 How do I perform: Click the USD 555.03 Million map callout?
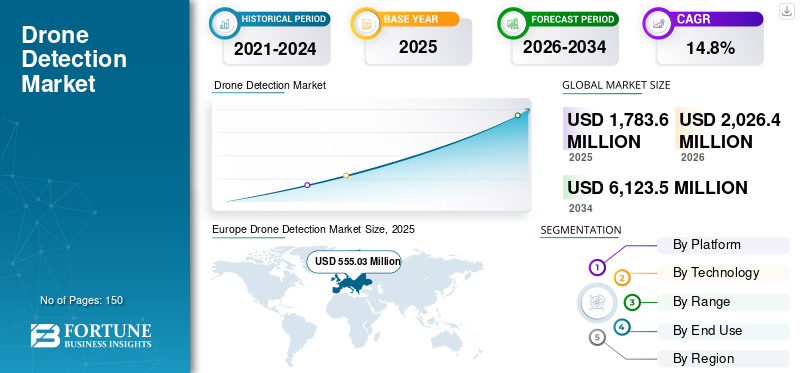tap(354, 262)
